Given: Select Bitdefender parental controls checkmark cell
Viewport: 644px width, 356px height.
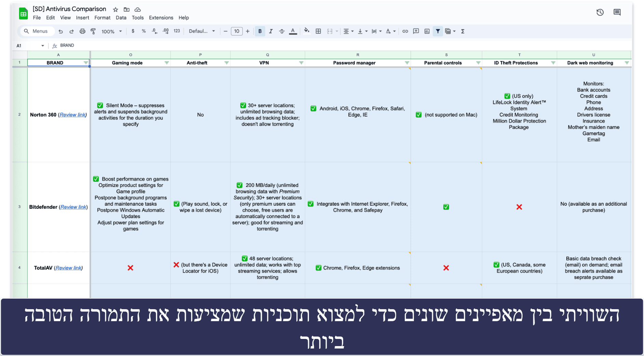Looking at the screenshot, I should (x=446, y=207).
